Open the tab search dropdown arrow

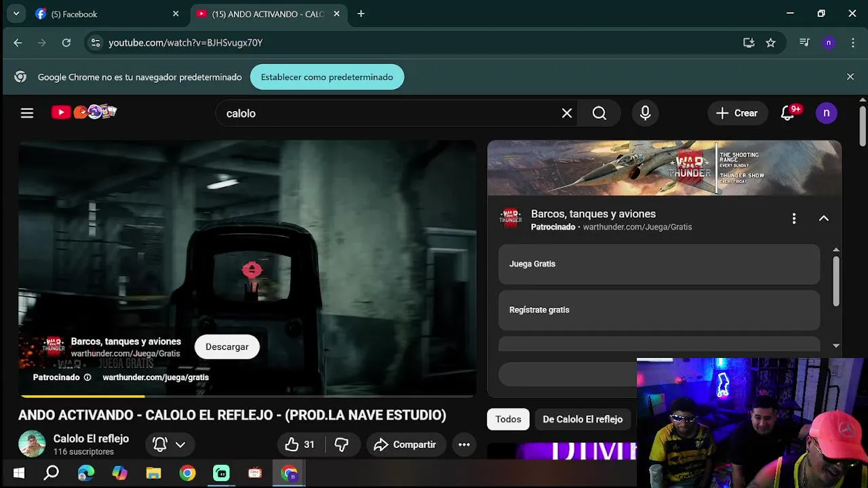(16, 14)
